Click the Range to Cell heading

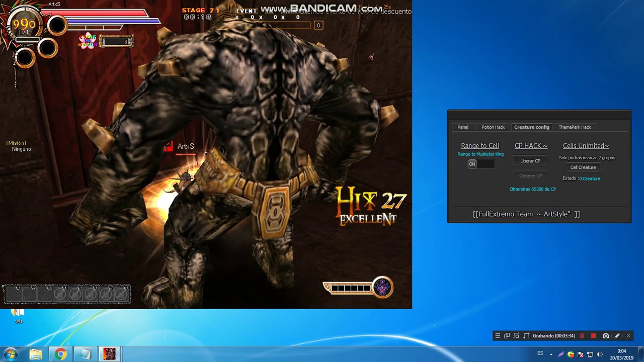[480, 146]
